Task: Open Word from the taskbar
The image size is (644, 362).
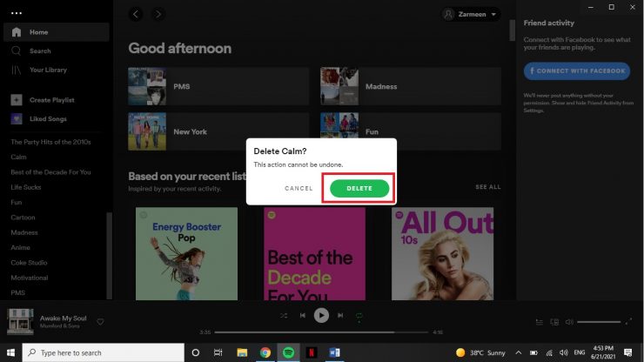Action: pos(334,352)
